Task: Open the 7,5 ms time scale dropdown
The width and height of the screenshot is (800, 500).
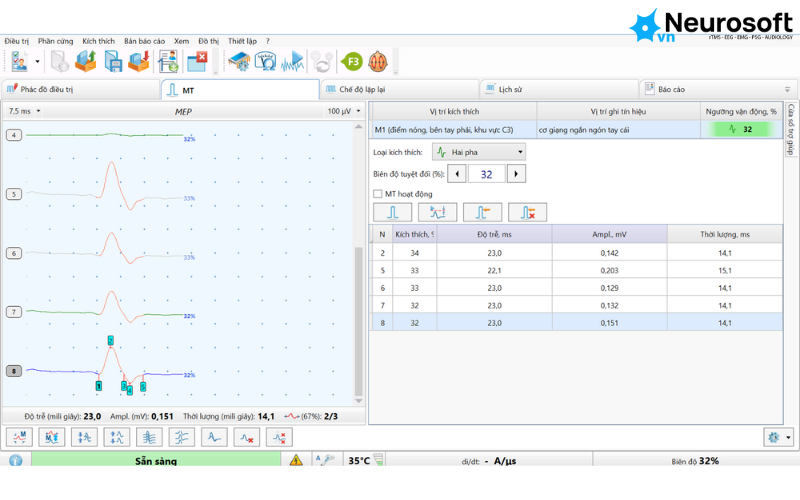Action: click(24, 111)
